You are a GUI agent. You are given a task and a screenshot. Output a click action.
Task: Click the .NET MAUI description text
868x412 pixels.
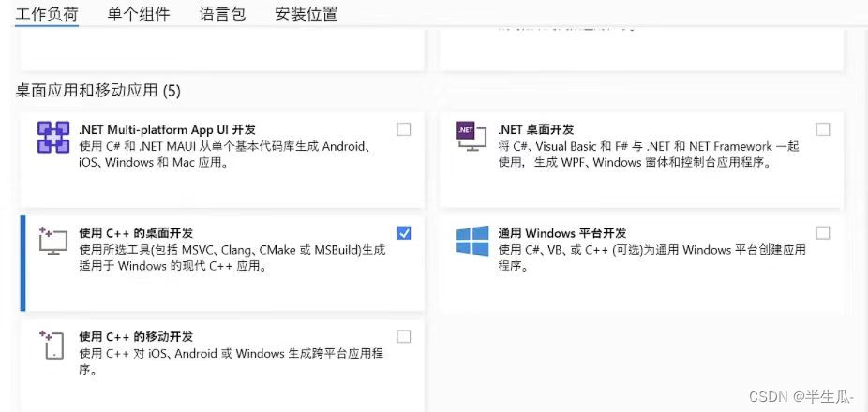[224, 154]
